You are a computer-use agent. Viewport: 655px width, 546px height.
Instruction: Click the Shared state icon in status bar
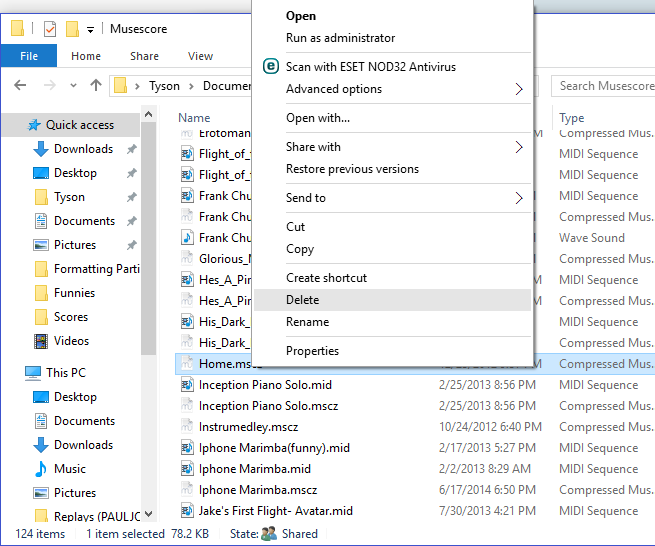click(269, 533)
